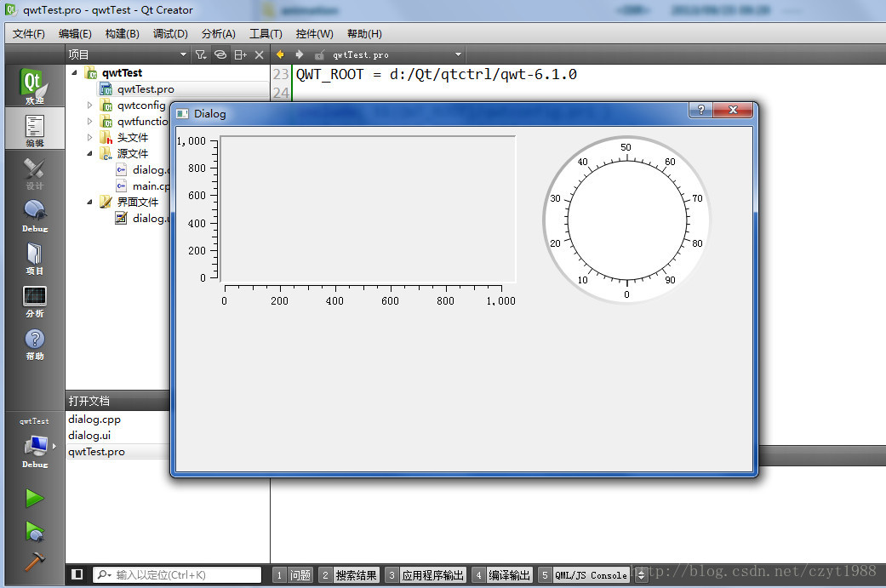Screen dimensions: 886x588
Task: Open the 工具(T) menu
Action: [266, 34]
